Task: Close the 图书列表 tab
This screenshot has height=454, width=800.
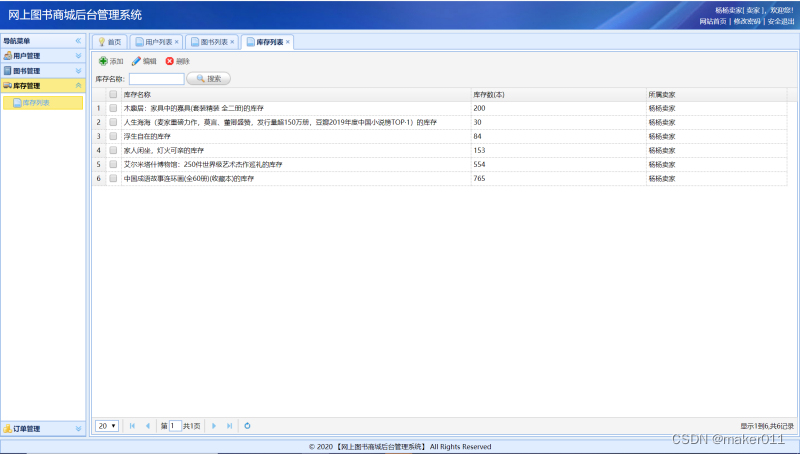Action: click(232, 42)
